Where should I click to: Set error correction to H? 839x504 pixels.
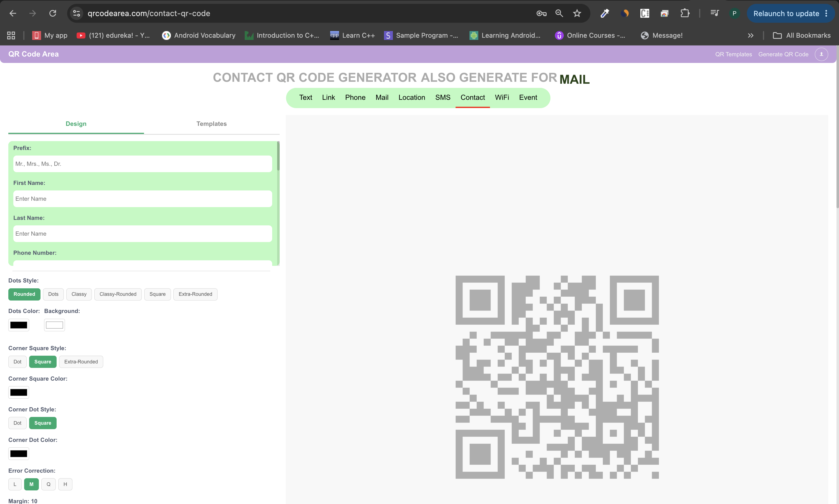point(65,484)
